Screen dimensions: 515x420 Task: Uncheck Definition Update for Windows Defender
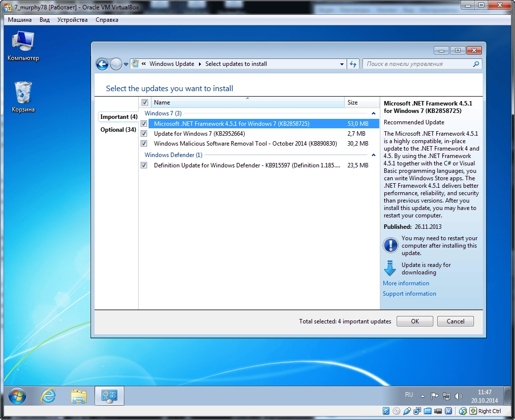(144, 165)
